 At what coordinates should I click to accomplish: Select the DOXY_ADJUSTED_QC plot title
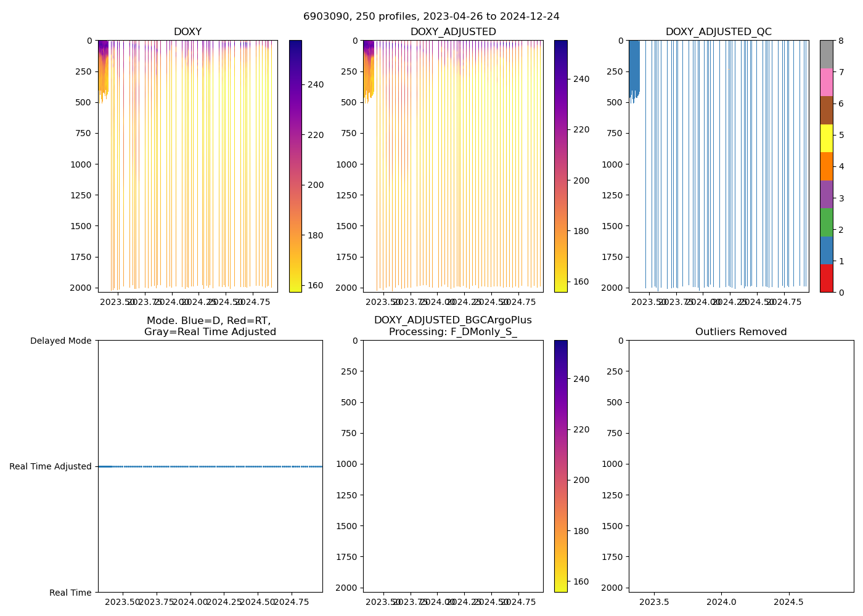(718, 32)
